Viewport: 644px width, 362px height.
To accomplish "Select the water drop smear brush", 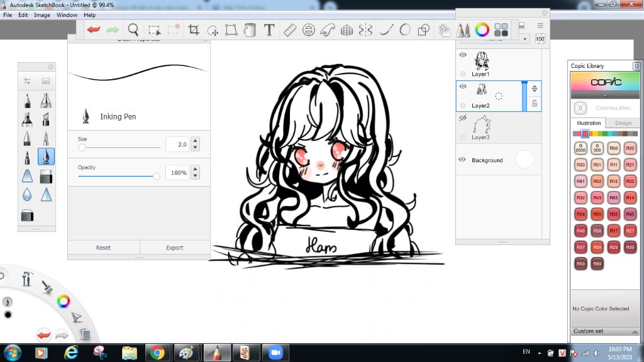I will 27,195.
